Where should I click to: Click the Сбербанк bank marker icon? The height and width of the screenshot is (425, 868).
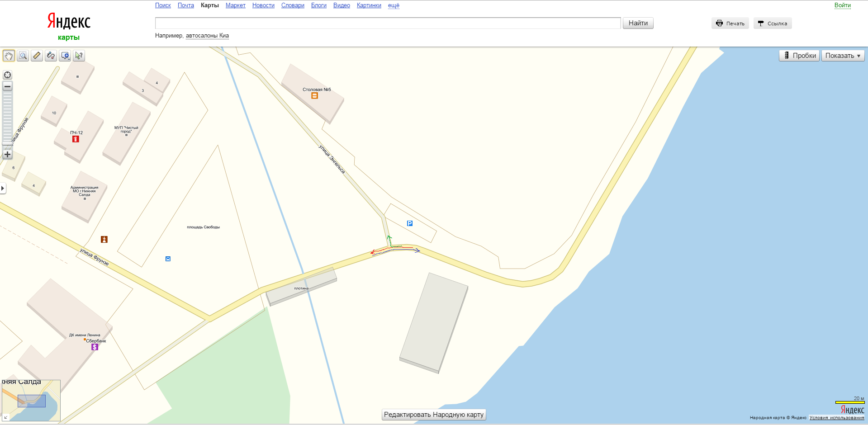point(95,347)
